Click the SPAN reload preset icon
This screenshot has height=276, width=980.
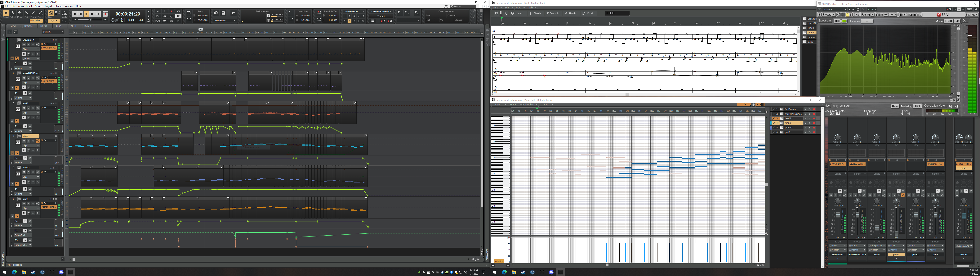click(839, 15)
